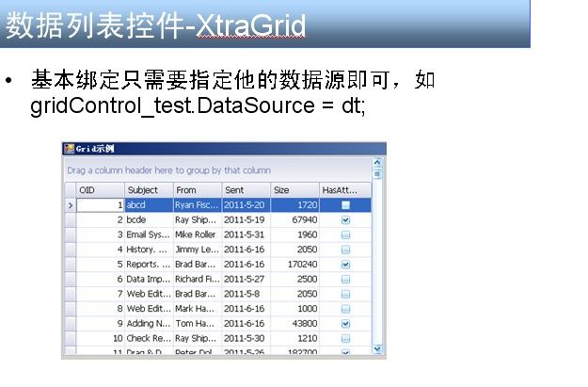588x387 pixels.
Task: Click the scrollbar up arrow
Action: pyautogui.click(x=377, y=163)
